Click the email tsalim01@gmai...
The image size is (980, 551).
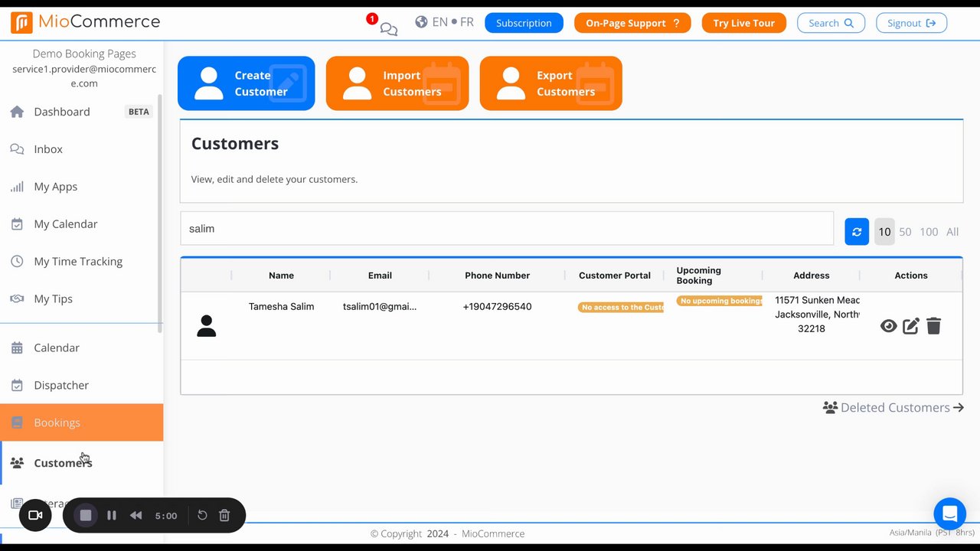pyautogui.click(x=380, y=306)
